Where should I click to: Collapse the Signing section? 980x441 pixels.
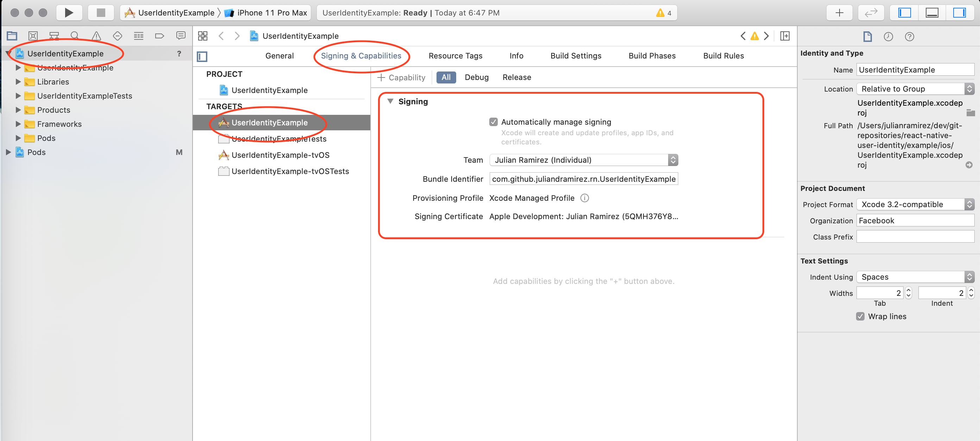[x=390, y=101]
